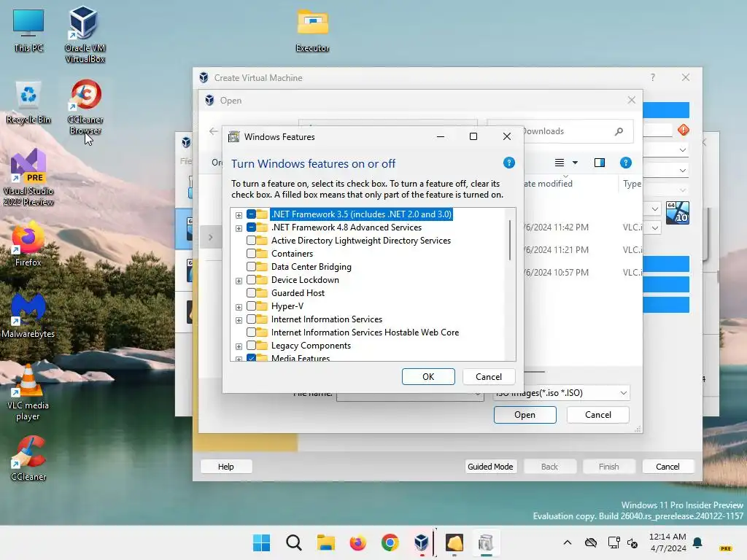
Task: Open Recycle Bin on desktop
Action: point(28,102)
